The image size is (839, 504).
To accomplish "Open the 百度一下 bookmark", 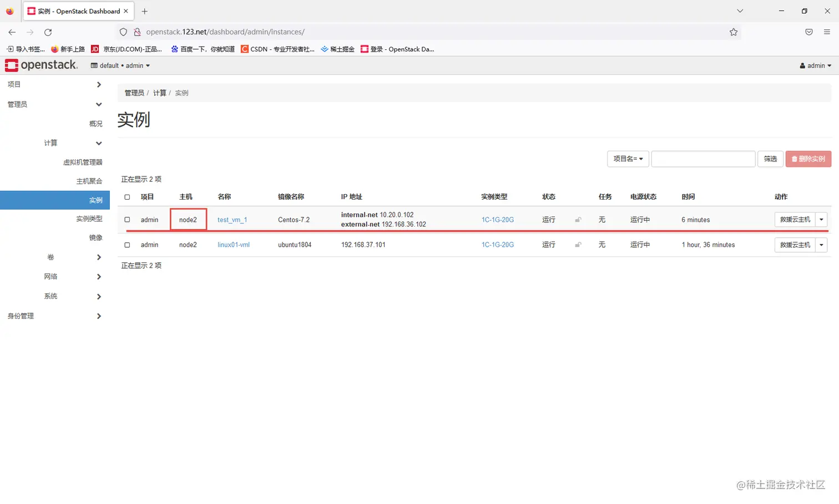I will (203, 49).
